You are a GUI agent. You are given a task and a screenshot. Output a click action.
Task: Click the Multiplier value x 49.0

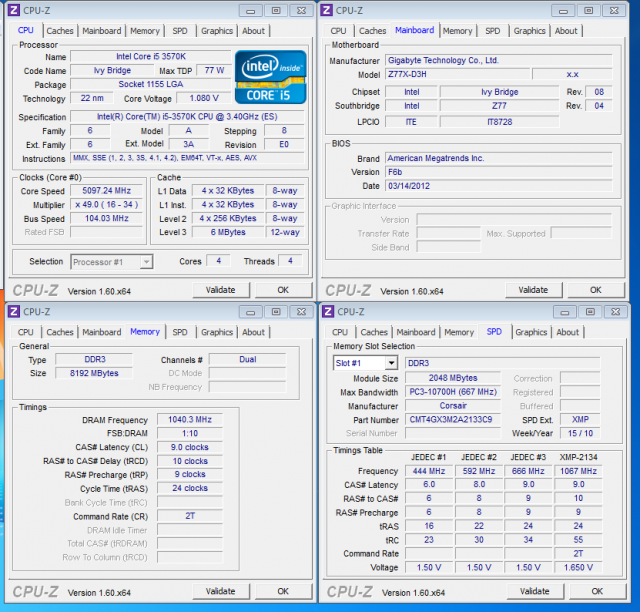pos(107,205)
